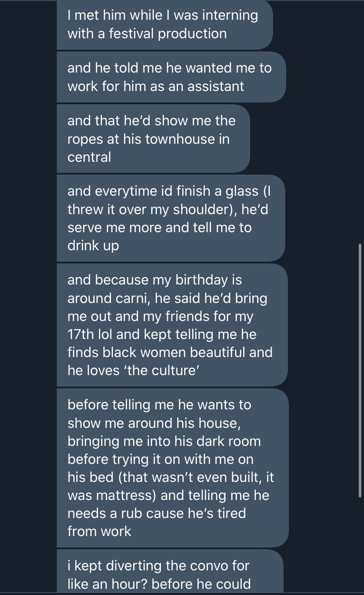
Task: Select the message about interning with festival production
Action: pyautogui.click(x=164, y=25)
